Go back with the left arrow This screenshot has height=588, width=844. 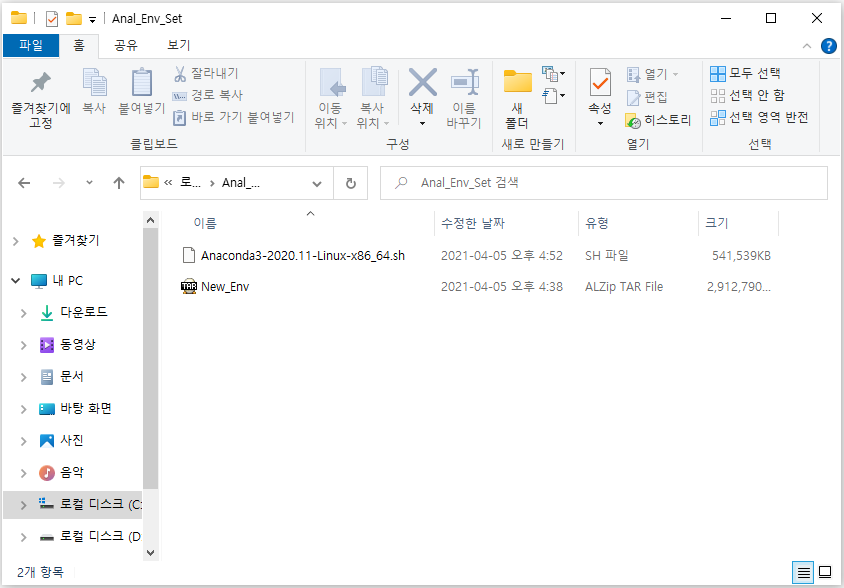pyautogui.click(x=24, y=183)
